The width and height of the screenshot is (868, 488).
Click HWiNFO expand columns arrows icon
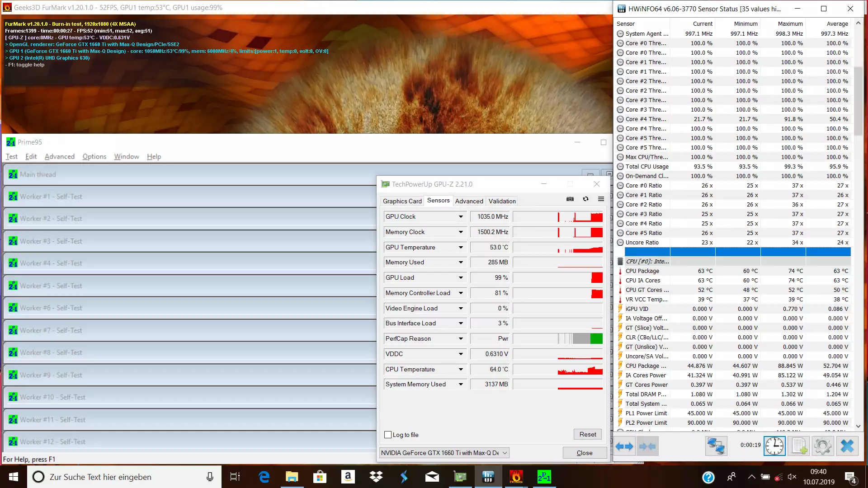tap(624, 446)
